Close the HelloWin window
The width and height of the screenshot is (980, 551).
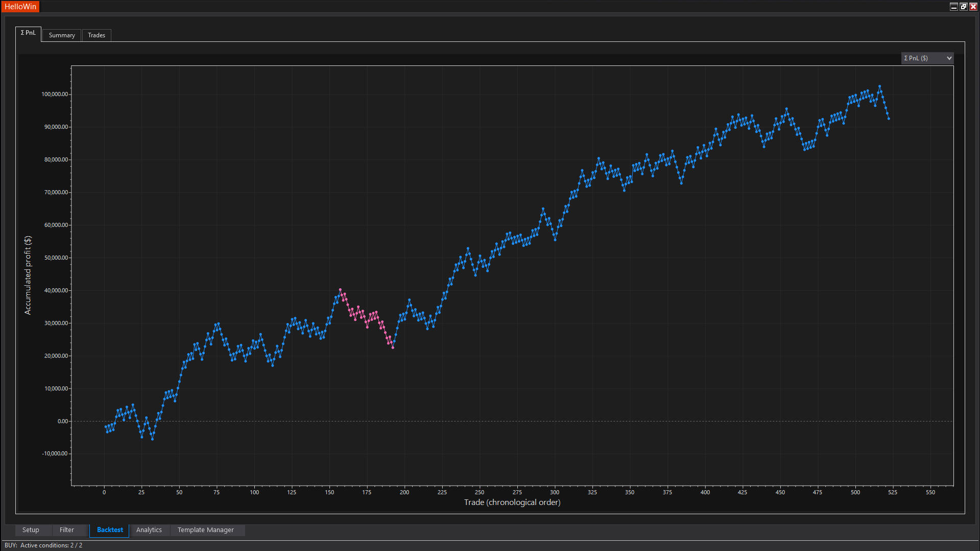coord(973,7)
